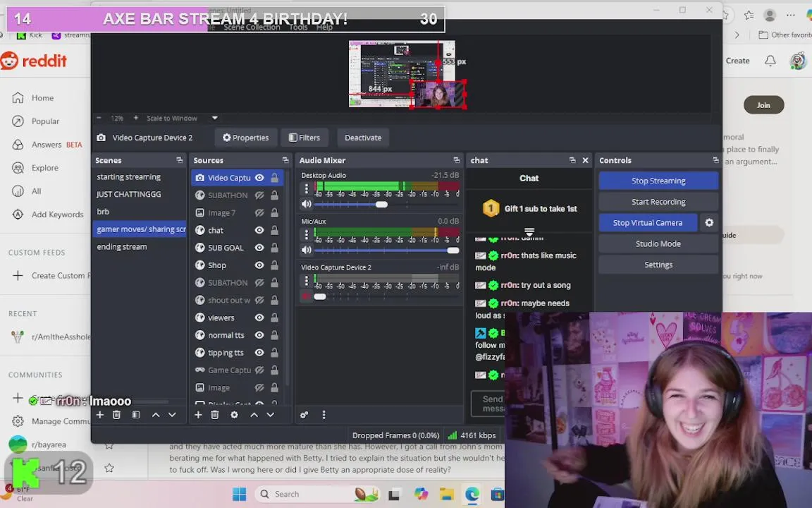The image size is (812, 508).
Task: Open scene filters icon in Scenes toolbar
Action: click(x=135, y=415)
